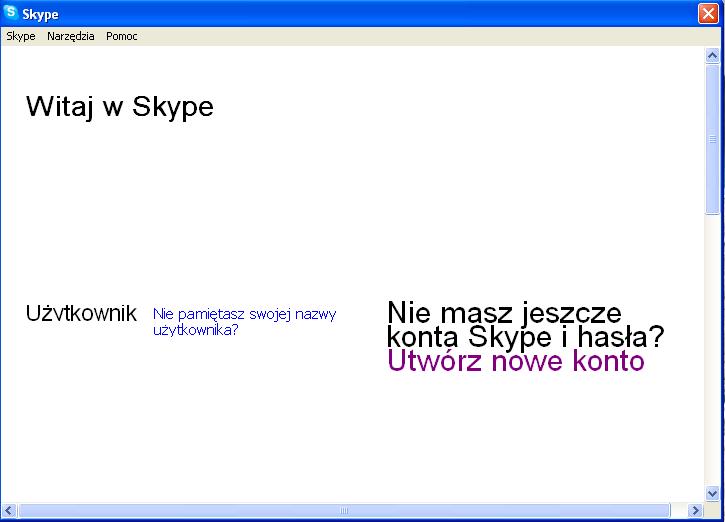Click the horizontal scrollbar right arrow
The height and width of the screenshot is (522, 725).
[x=694, y=510]
